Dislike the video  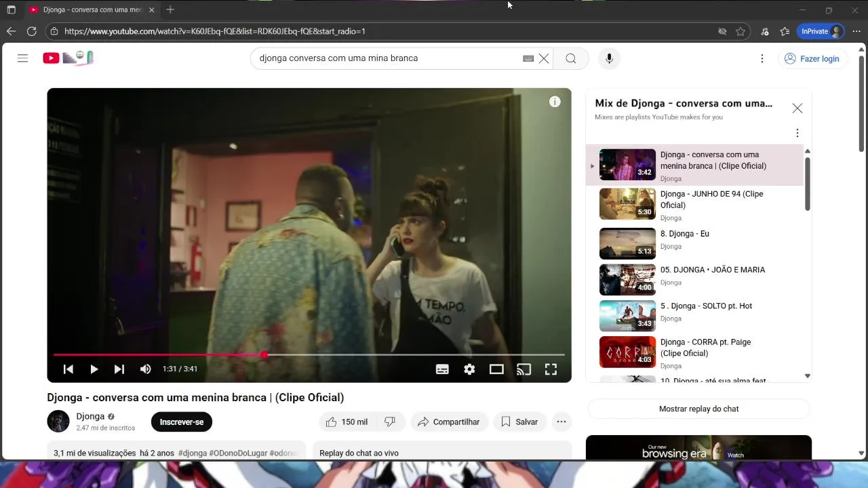(390, 422)
